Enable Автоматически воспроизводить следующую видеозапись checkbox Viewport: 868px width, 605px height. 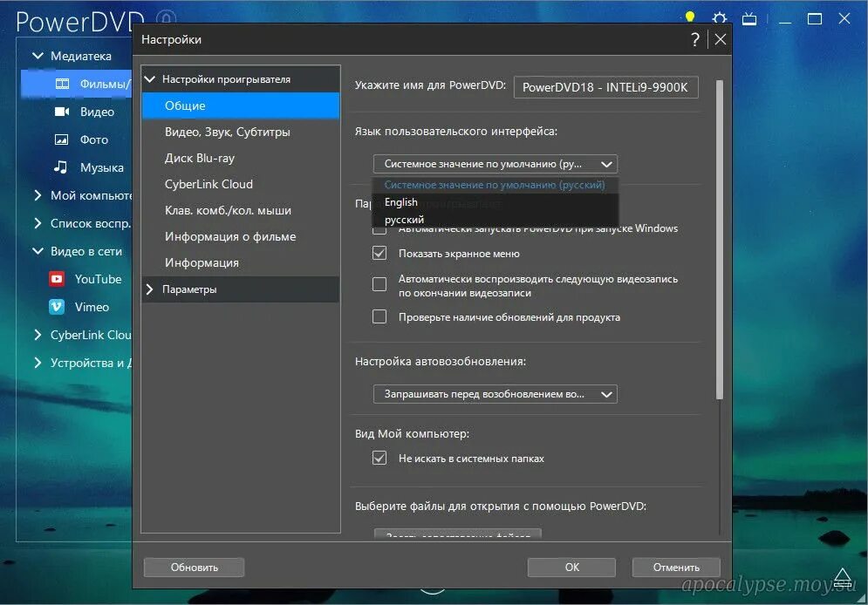pos(379,284)
